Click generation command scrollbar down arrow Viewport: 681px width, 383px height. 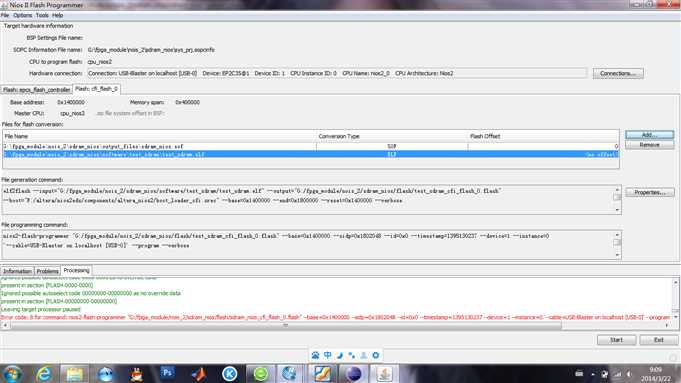(617, 210)
